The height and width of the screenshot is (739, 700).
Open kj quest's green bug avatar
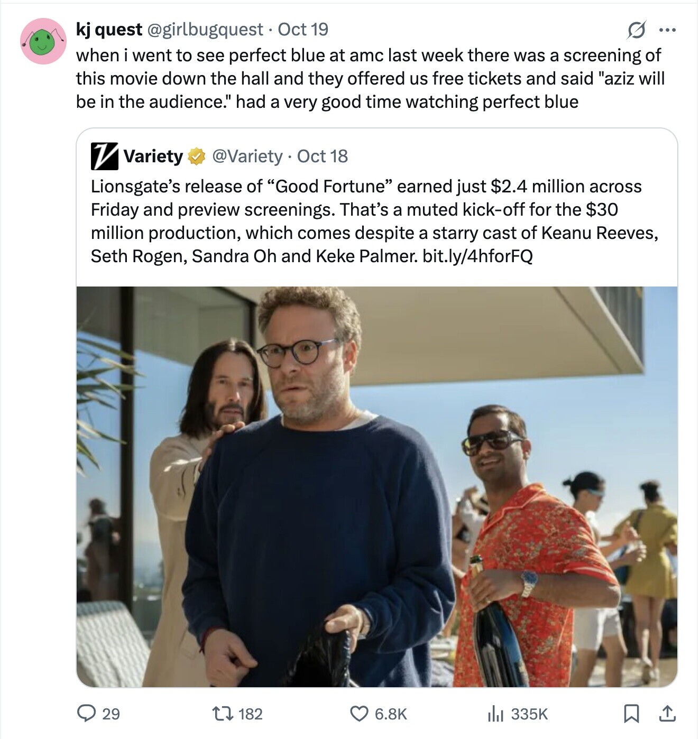(x=43, y=41)
